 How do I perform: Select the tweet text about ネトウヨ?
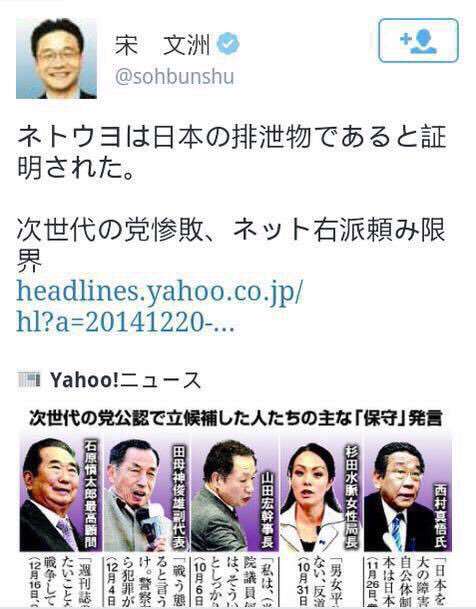click(x=231, y=153)
